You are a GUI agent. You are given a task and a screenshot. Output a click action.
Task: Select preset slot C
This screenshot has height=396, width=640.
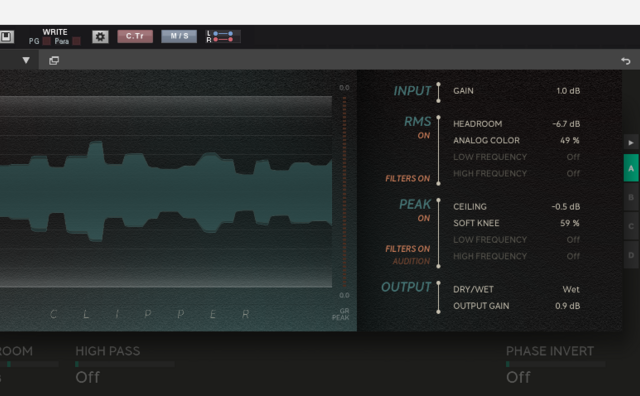click(x=631, y=226)
